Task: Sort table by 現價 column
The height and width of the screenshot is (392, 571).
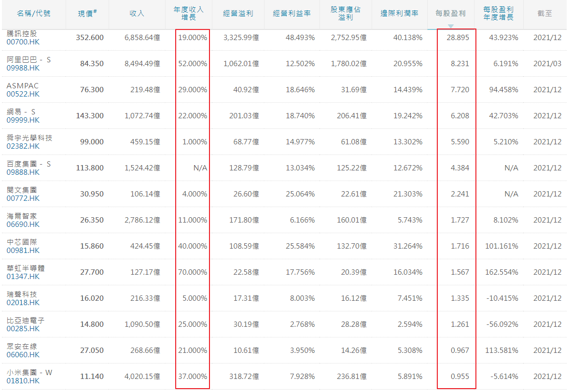Action: (87, 14)
